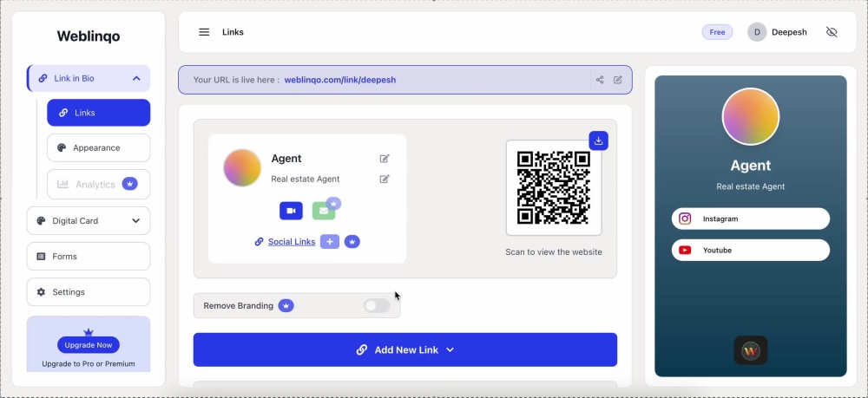Screen dimensions: 868x398
Task: Toggle the Remove Branding switch
Action: tap(377, 306)
